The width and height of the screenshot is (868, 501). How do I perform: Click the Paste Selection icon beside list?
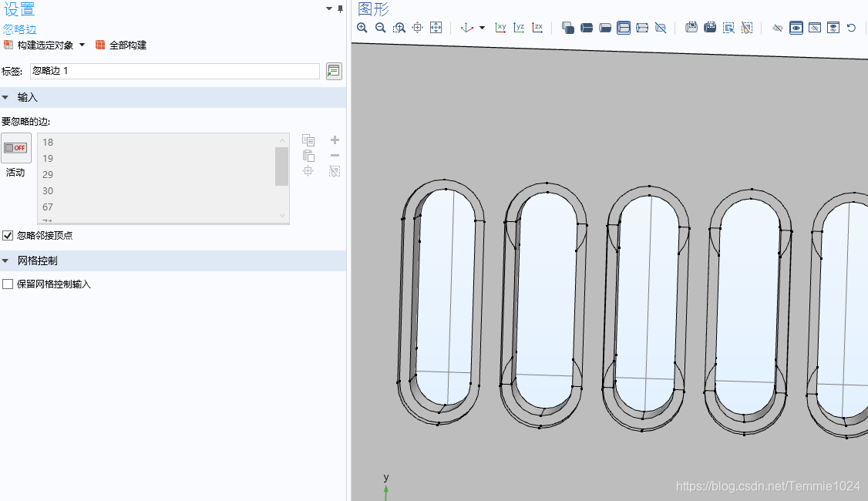[x=308, y=156]
